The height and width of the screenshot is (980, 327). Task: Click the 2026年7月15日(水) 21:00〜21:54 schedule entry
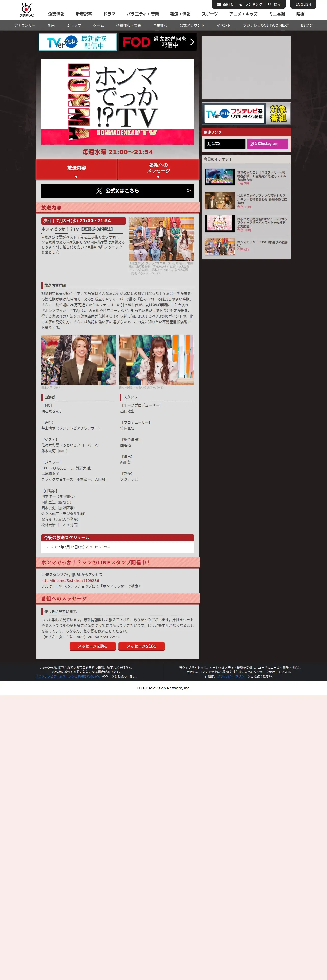[80, 547]
